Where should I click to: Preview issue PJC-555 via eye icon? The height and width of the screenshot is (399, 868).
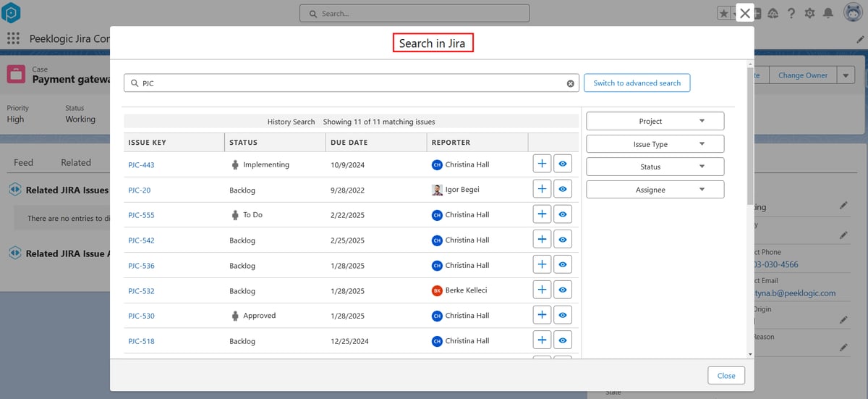click(563, 215)
